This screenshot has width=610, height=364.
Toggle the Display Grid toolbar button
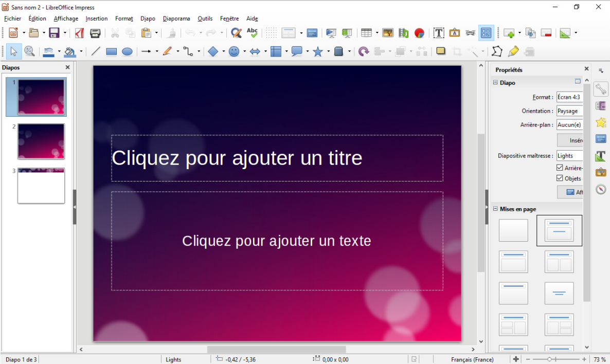pyautogui.click(x=271, y=33)
